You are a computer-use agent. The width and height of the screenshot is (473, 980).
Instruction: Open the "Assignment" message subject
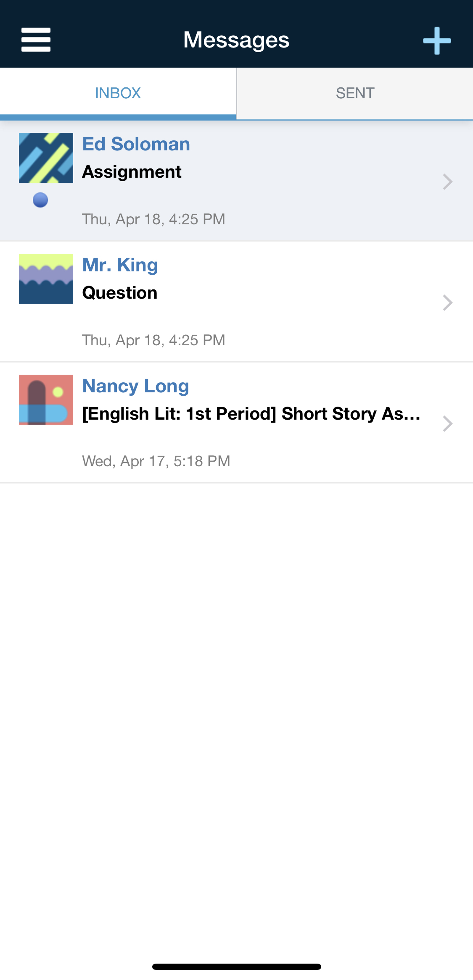(x=132, y=172)
